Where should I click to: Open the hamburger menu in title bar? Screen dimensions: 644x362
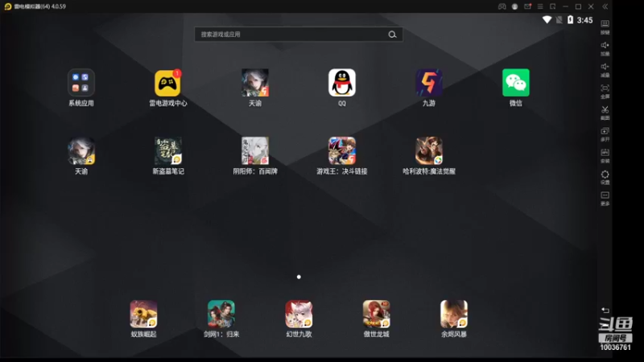pyautogui.click(x=540, y=6)
